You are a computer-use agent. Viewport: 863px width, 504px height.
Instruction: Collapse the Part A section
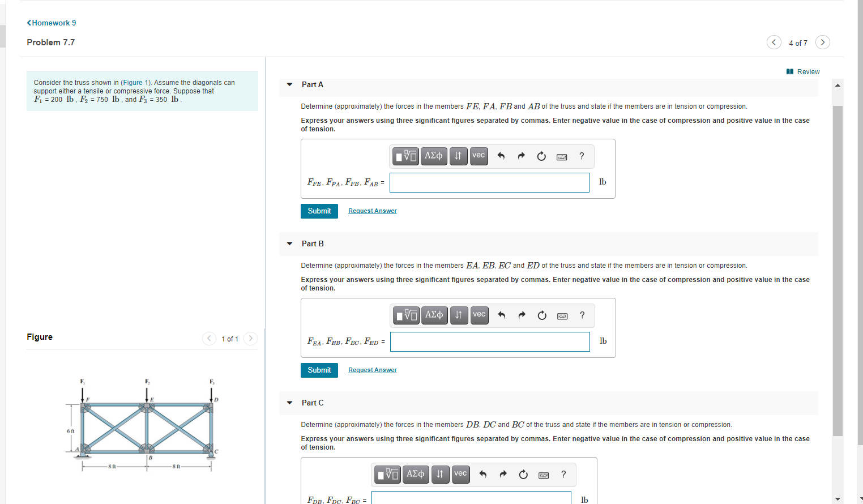pos(289,85)
